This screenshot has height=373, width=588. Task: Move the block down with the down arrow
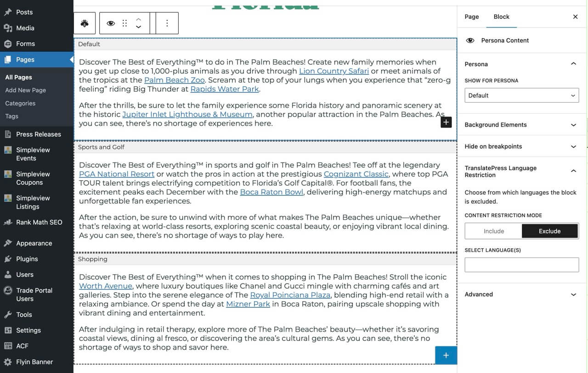pyautogui.click(x=139, y=27)
